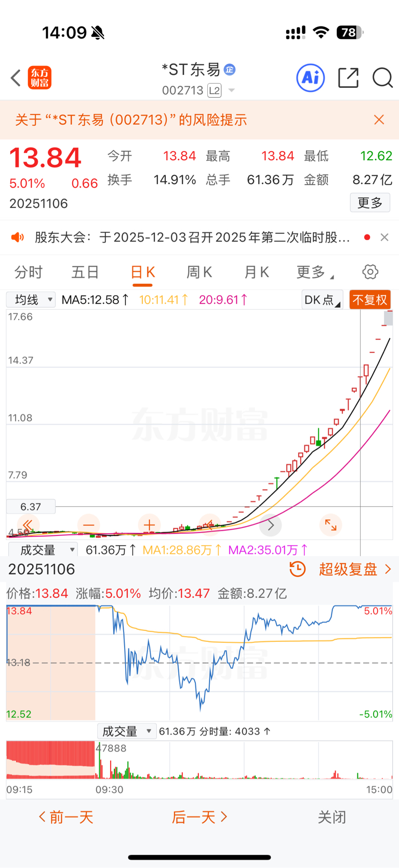
Task: Tap the 更多 button for more quote data
Action: (x=370, y=203)
